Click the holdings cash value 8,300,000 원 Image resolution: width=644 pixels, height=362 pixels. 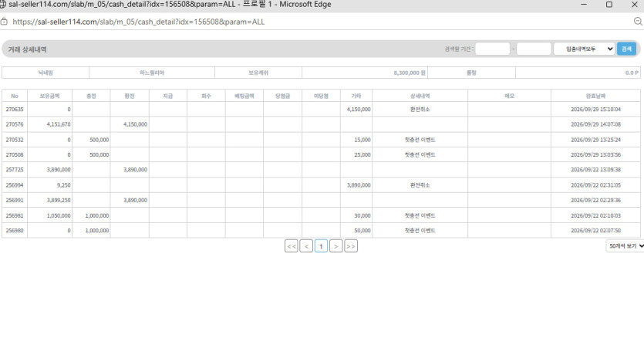410,73
